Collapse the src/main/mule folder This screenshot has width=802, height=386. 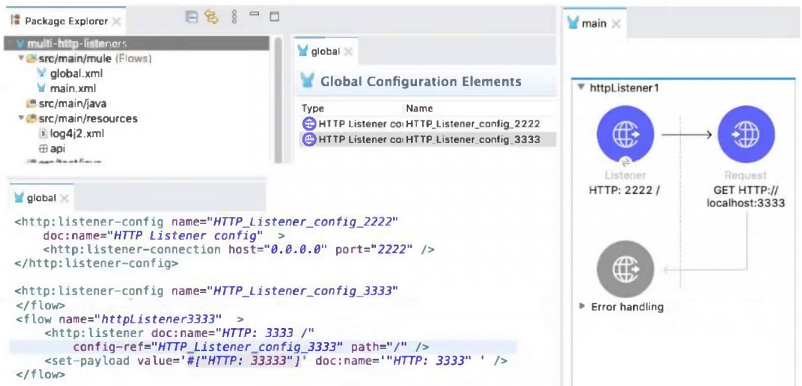21,58
